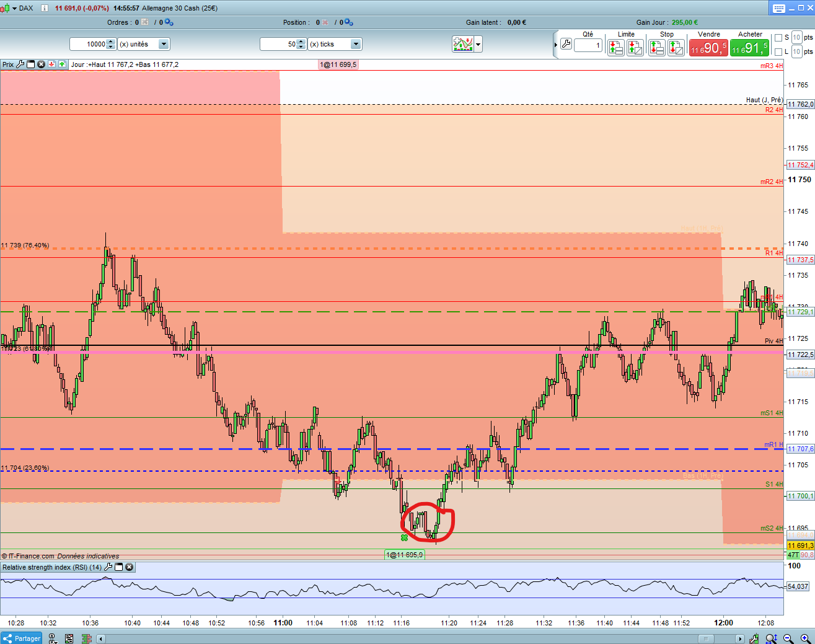The width and height of the screenshot is (815, 644).
Task: Open the order list tool icon
Action: pyautogui.click(x=87, y=638)
